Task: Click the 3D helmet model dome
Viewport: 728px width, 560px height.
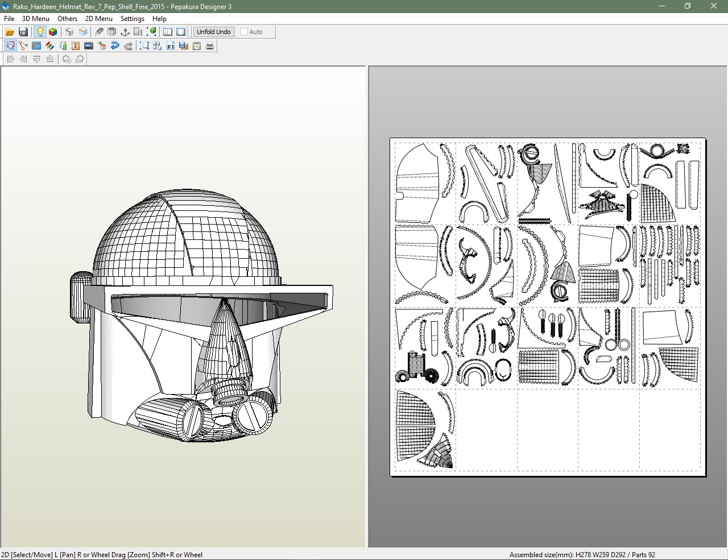Action: point(187,238)
